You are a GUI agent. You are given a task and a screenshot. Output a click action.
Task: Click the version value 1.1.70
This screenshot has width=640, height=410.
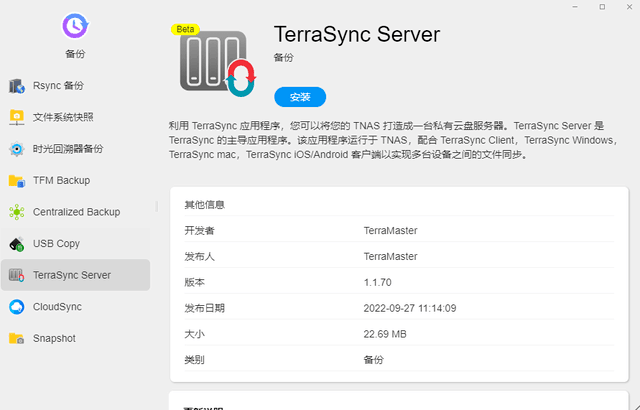coord(378,282)
